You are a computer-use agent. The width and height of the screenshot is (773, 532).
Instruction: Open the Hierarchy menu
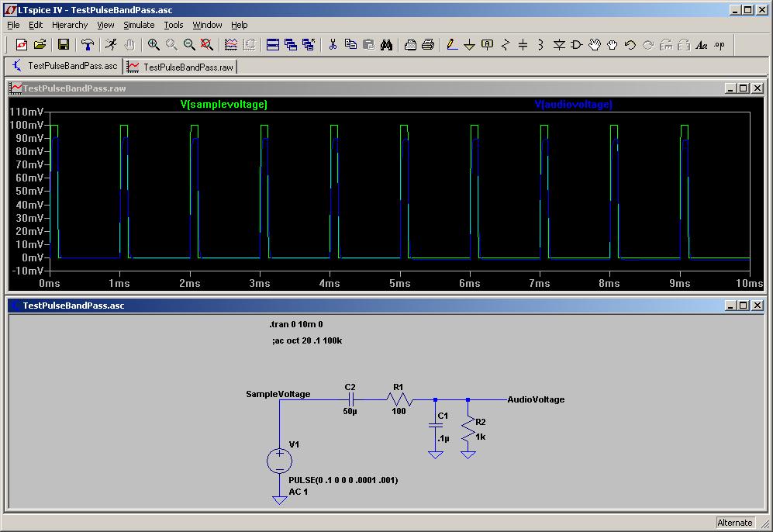tap(70, 25)
